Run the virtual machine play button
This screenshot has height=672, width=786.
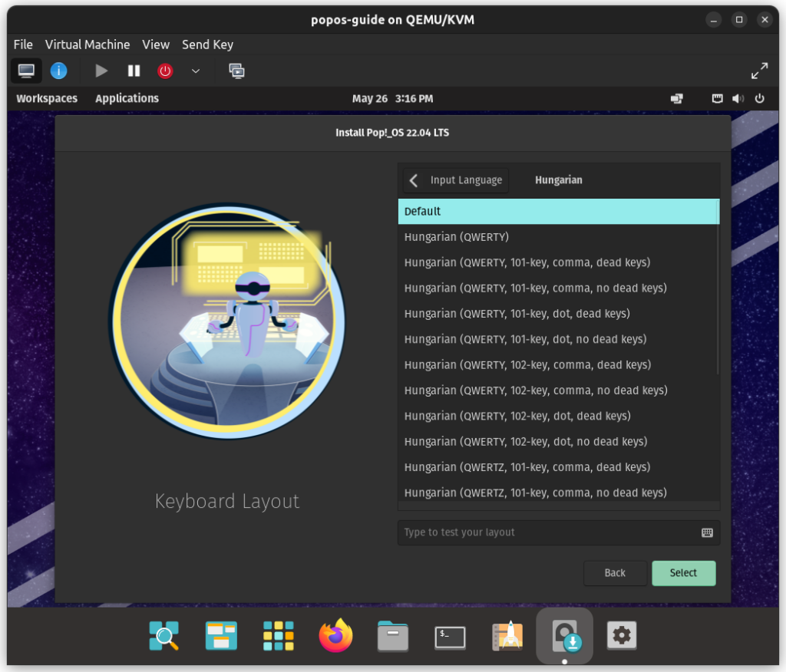pos(101,71)
